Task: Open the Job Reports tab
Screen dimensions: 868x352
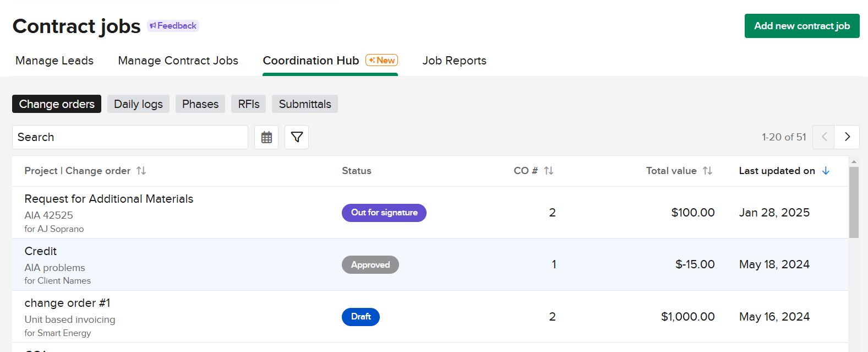Action: tap(455, 61)
